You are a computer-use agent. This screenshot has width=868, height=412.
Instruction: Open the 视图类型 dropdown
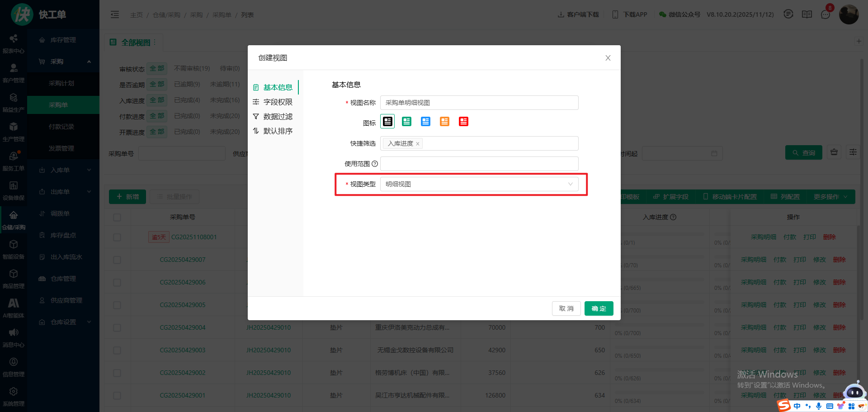479,184
